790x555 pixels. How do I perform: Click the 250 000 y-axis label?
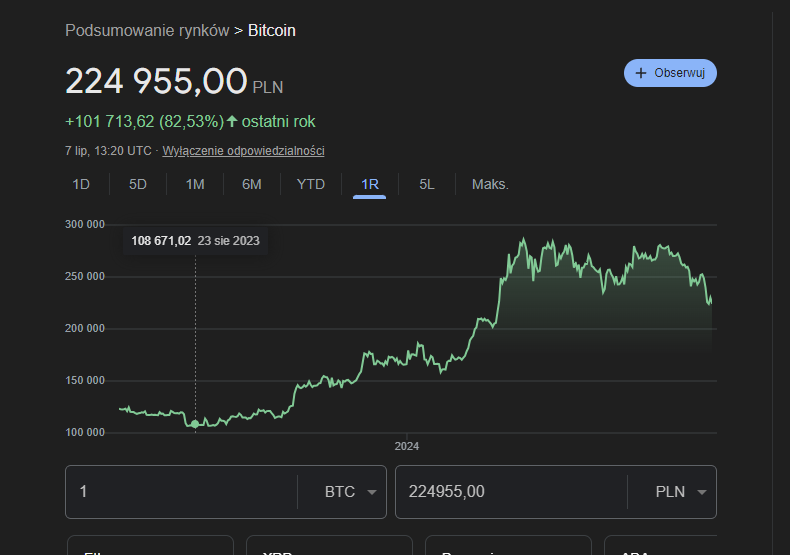click(x=85, y=276)
